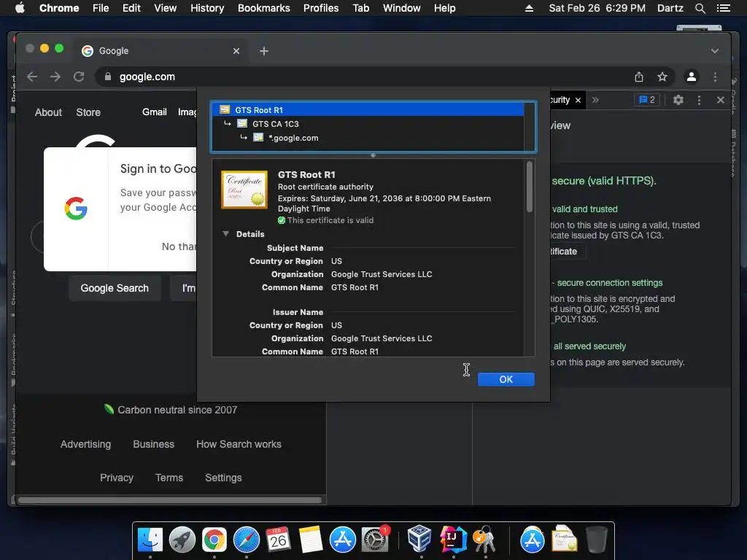
Task: Click the tab search chevron
Action: 715,51
